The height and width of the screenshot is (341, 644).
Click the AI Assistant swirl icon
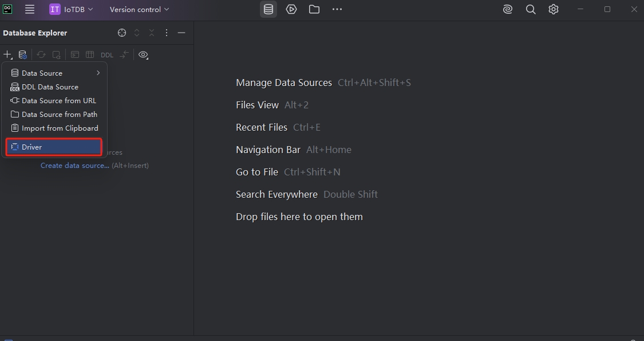(508, 9)
